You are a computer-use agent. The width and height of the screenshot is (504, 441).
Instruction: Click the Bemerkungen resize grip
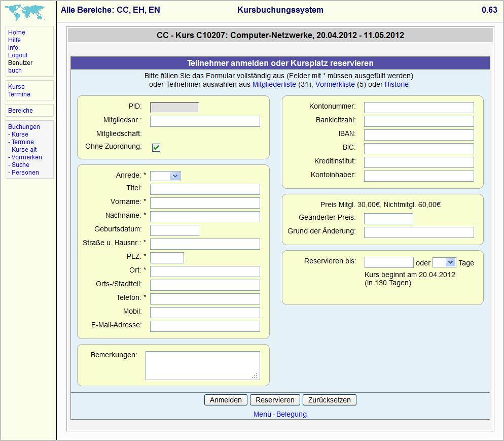[x=255, y=376]
